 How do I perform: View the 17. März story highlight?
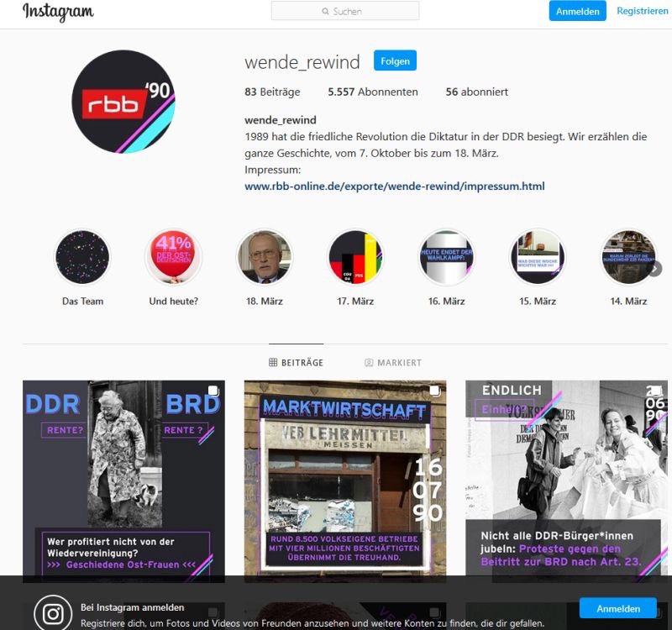[355, 258]
